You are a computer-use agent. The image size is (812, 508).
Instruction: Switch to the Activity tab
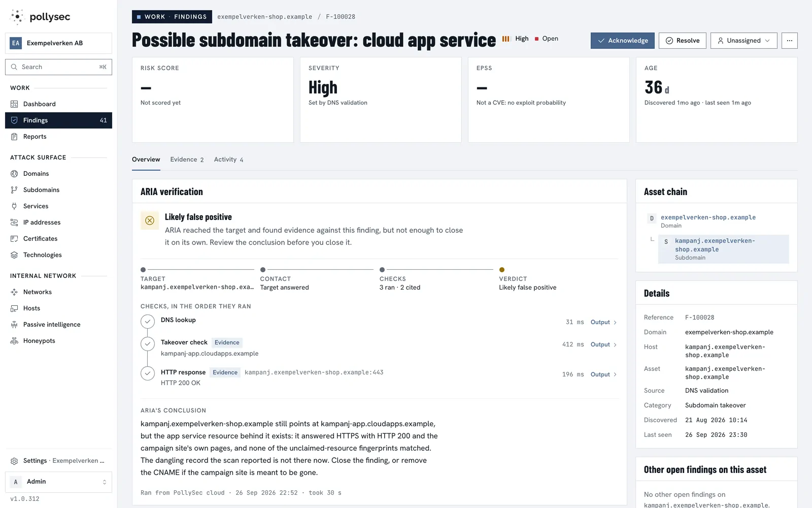coord(228,160)
